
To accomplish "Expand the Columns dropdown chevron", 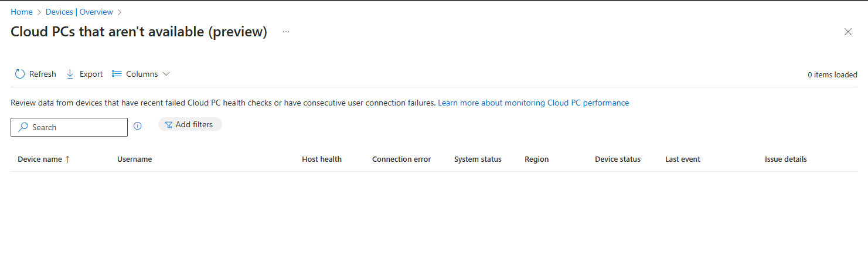I will pyautogui.click(x=166, y=74).
